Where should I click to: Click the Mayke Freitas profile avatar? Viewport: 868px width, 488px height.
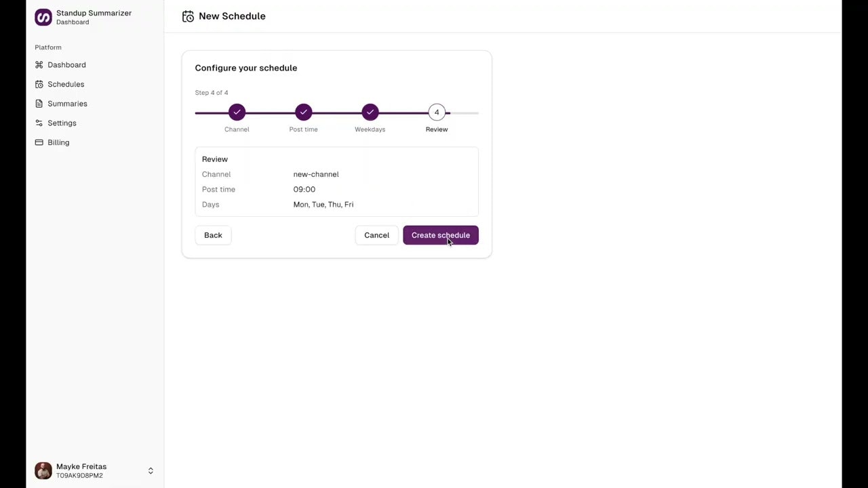point(43,470)
